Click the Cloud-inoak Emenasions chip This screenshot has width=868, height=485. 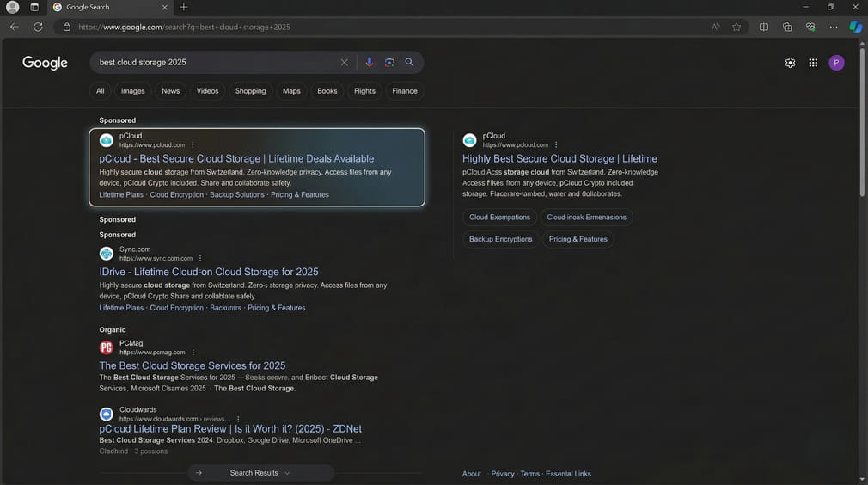click(586, 217)
